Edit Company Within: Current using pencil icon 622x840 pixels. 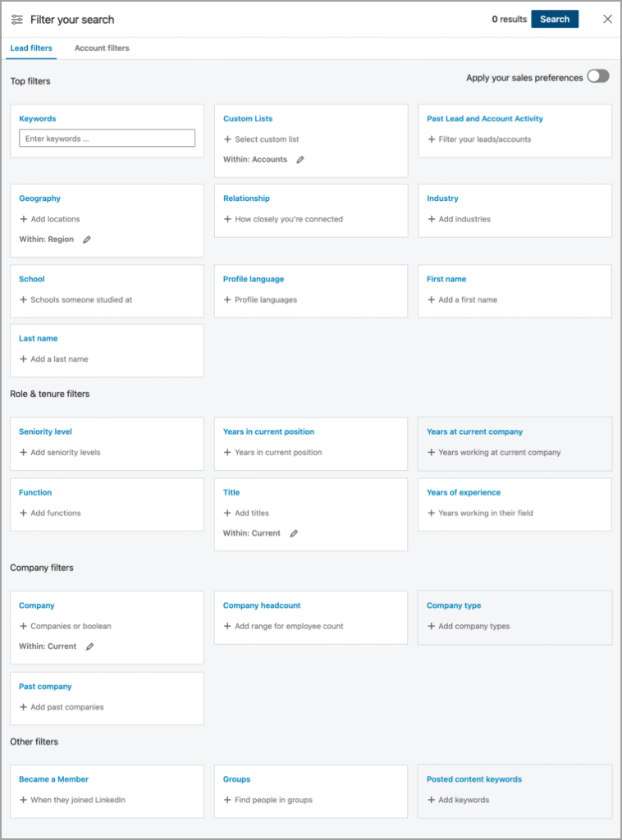point(90,646)
